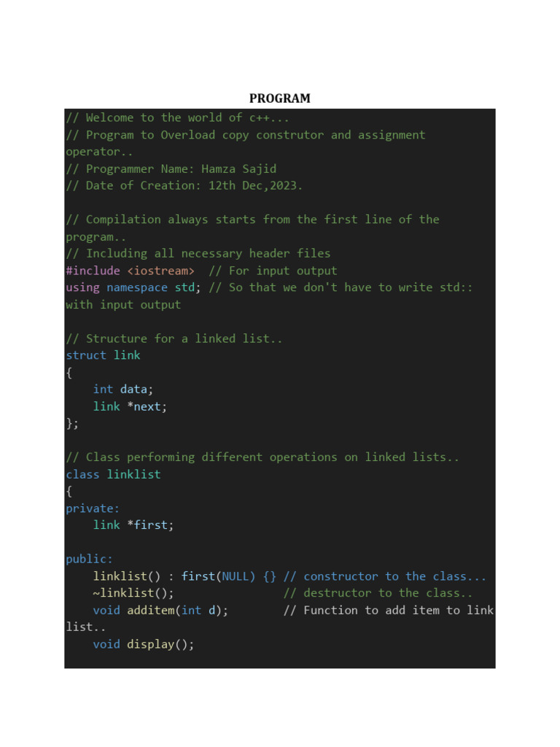Click the "int data;" member line
Image resolution: width=560 pixels, height=747 pixels.
coord(123,390)
